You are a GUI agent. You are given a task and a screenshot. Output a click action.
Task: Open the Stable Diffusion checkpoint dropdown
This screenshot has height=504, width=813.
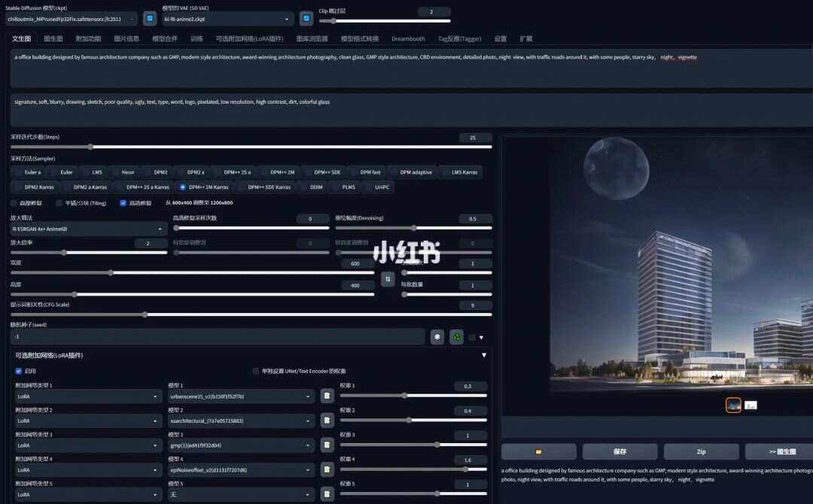coord(72,19)
